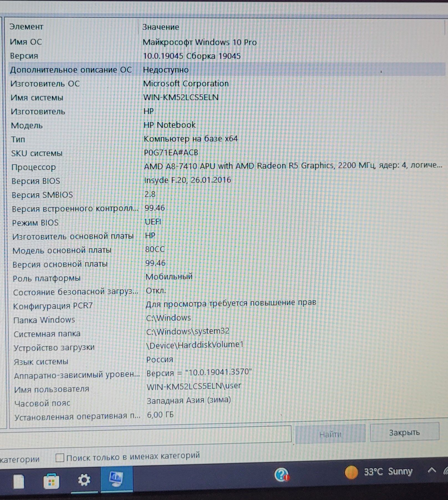This screenshot has height=500, width=448.
Task: Click the Найти search button
Action: 330,434
